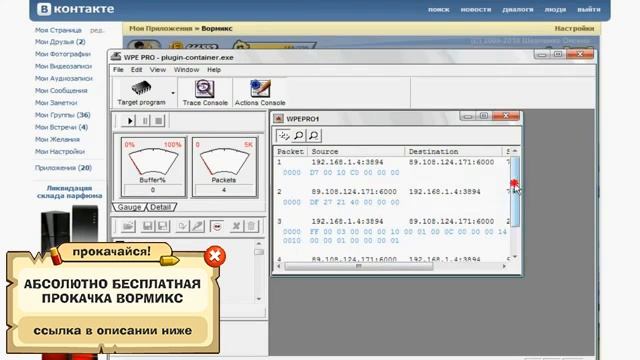Sort by the Packet column header
The image size is (640, 360).
291,151
